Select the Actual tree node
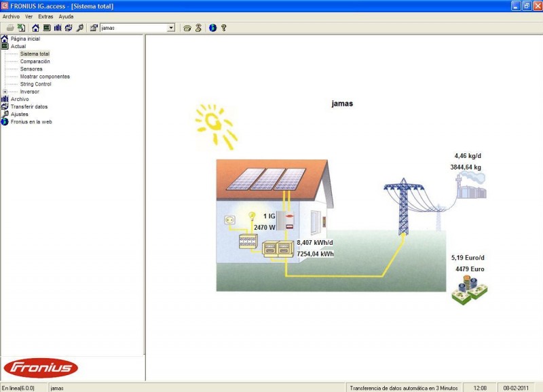Image resolution: width=543 pixels, height=392 pixels. pyautogui.click(x=18, y=46)
